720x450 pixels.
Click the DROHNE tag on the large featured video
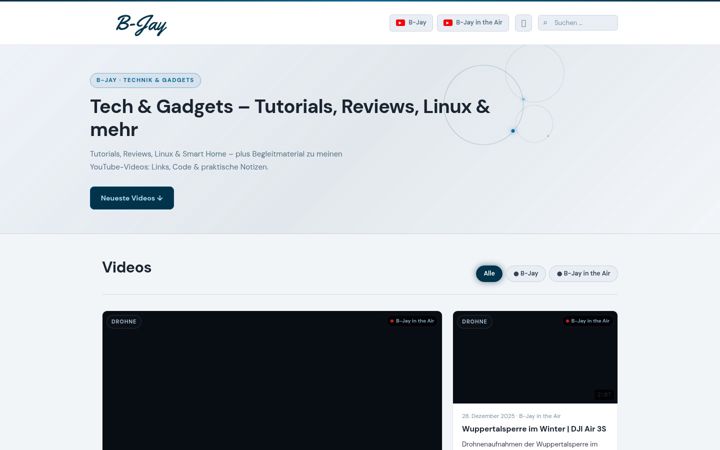(x=124, y=322)
